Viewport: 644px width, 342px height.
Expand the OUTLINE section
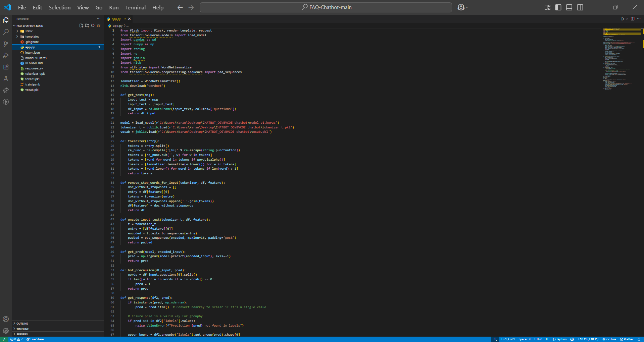coord(58,324)
